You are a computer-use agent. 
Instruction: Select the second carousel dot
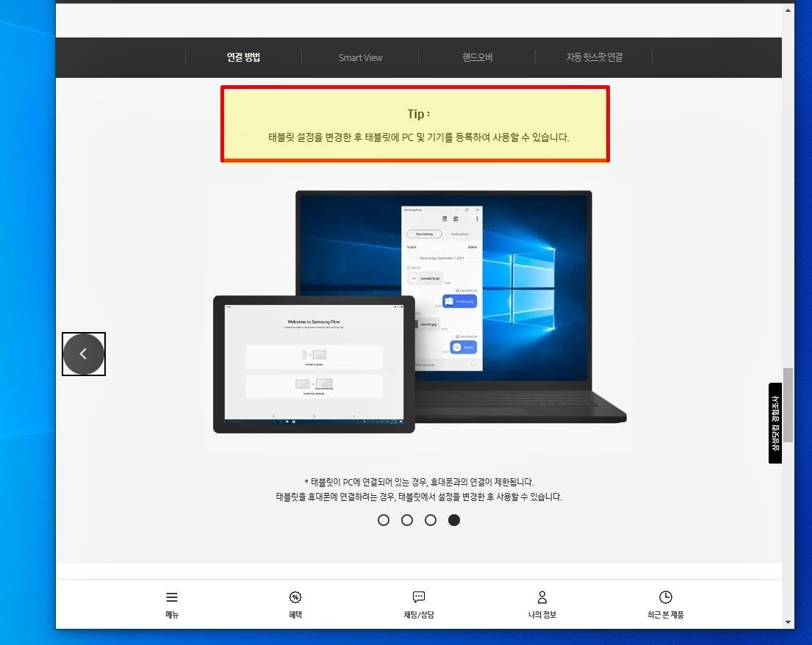coord(407,520)
